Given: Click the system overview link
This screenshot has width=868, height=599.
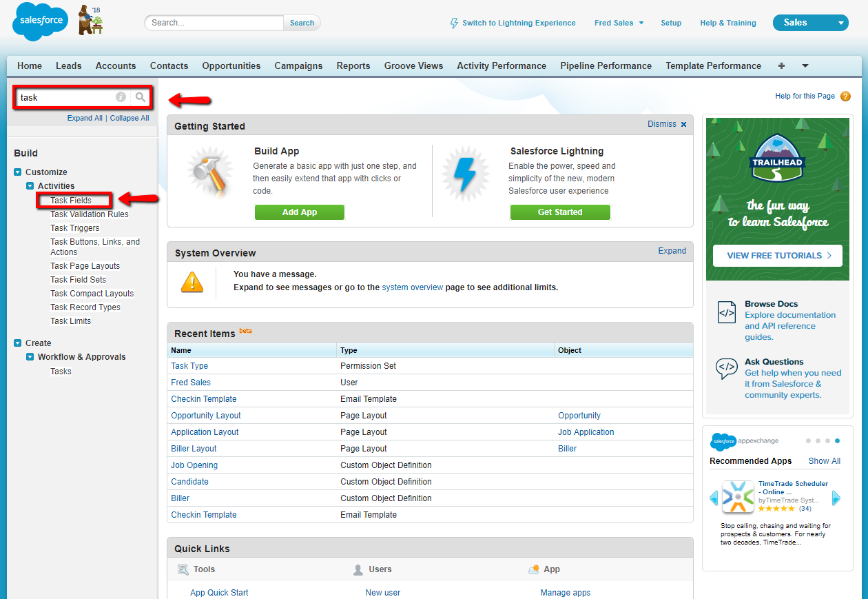Looking at the screenshot, I should 413,287.
